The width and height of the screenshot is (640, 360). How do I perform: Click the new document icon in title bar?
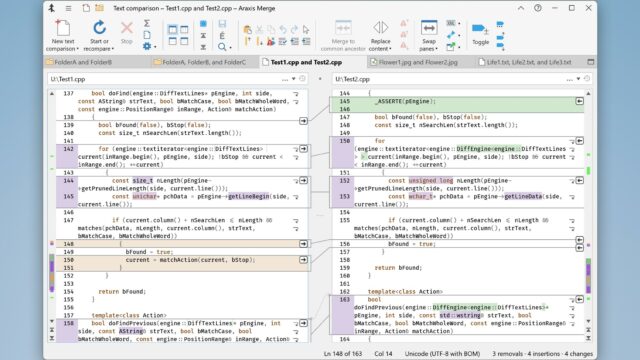[x=86, y=8]
